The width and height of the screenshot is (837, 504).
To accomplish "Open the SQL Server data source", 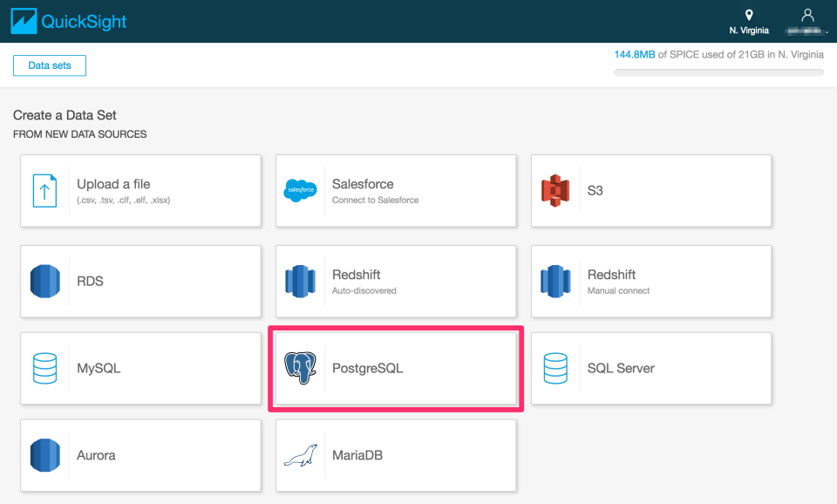I will [x=650, y=368].
